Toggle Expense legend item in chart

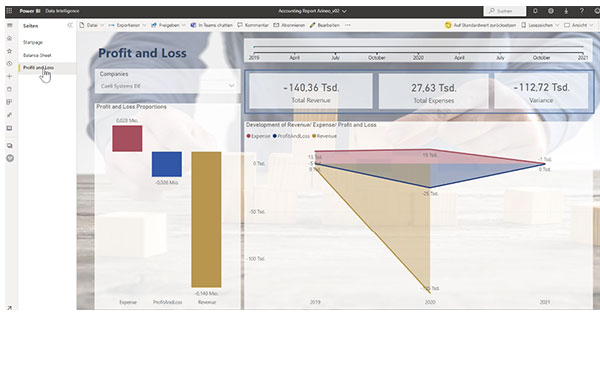click(259, 136)
